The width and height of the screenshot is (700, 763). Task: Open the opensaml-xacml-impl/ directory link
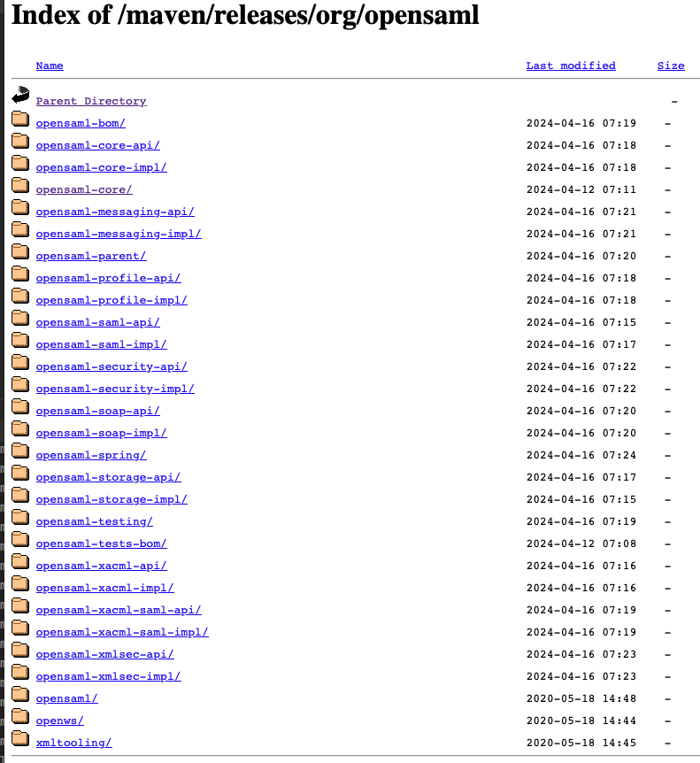pyautogui.click(x=104, y=589)
